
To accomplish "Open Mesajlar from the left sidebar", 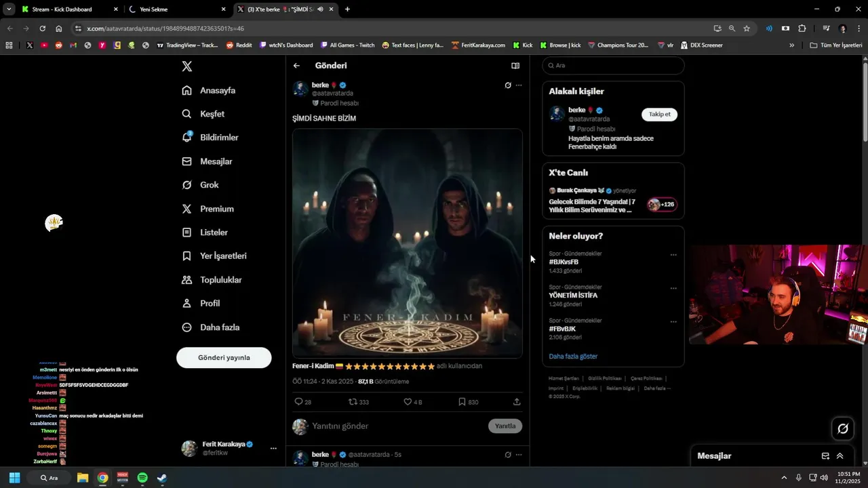I will [207, 161].
